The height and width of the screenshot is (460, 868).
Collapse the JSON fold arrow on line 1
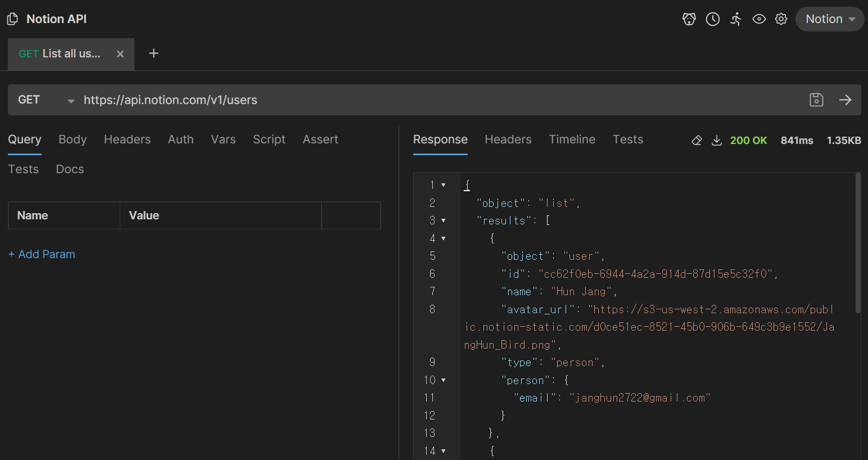[x=444, y=185]
